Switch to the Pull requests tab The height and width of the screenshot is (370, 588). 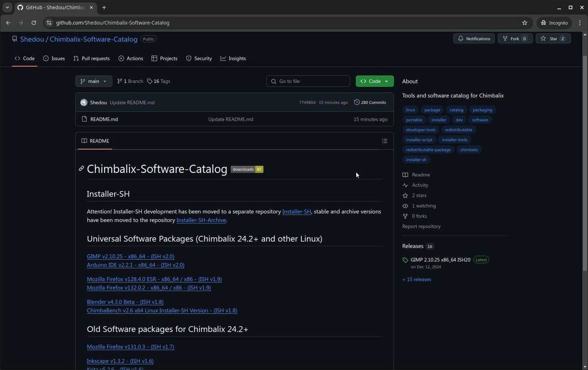tap(92, 58)
